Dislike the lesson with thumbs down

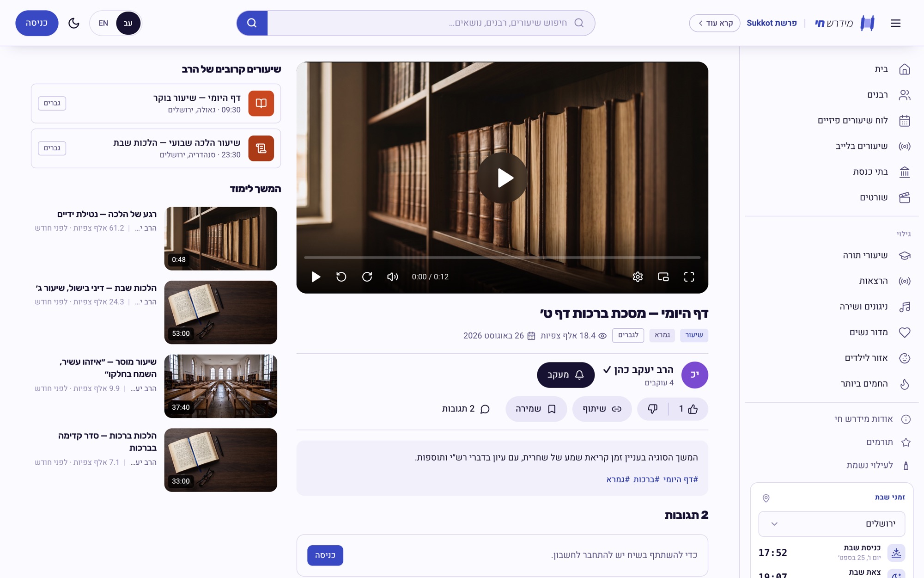(x=652, y=409)
